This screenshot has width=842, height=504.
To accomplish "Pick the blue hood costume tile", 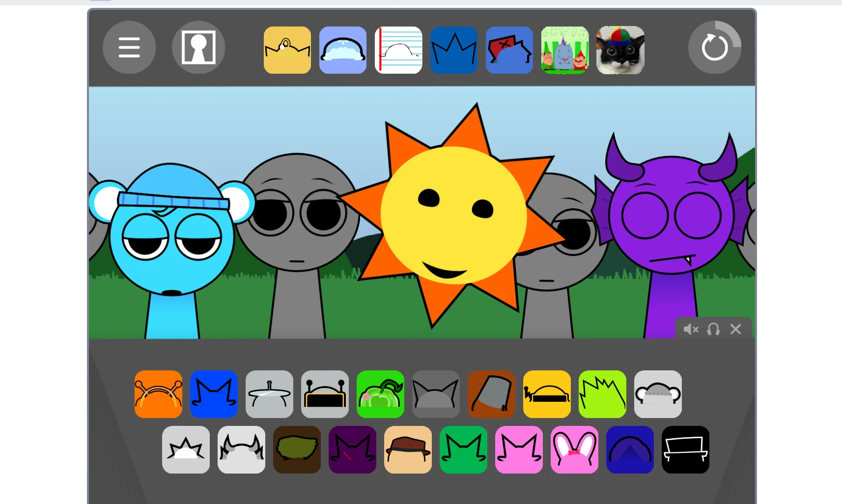I will (x=630, y=449).
